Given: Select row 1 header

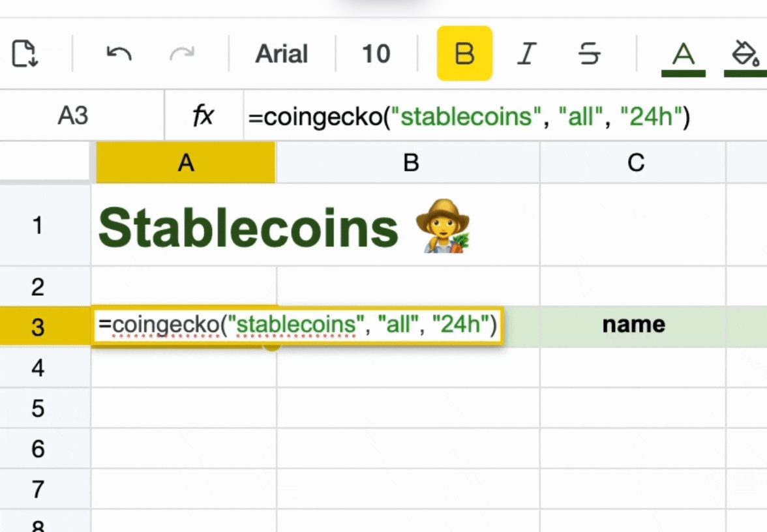Looking at the screenshot, I should point(38,226).
